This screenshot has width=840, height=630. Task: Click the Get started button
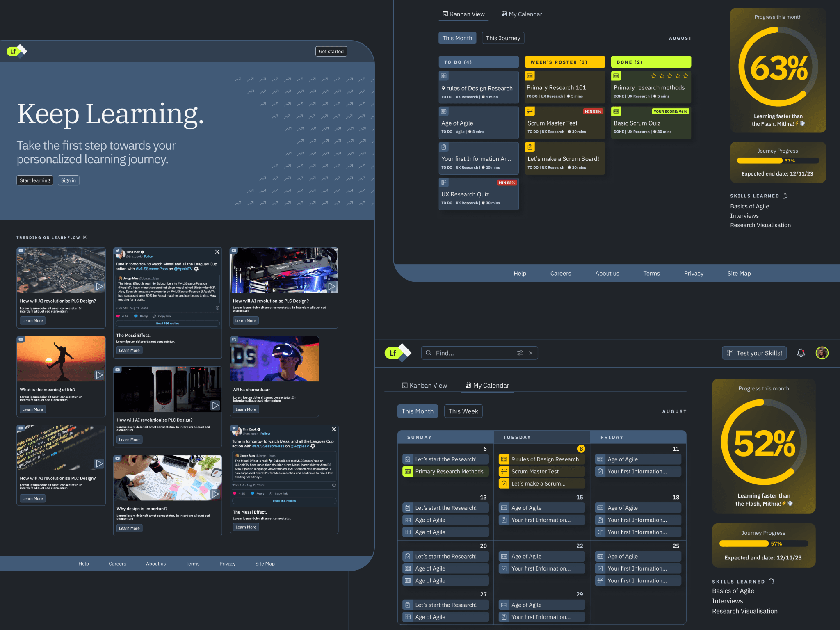coord(331,52)
